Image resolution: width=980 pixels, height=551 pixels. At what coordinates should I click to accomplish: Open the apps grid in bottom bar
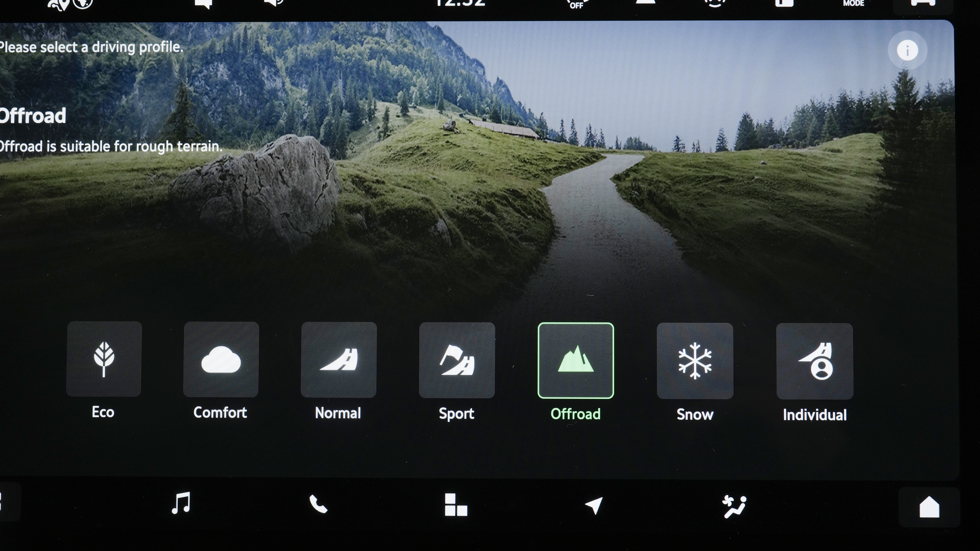pyautogui.click(x=456, y=505)
